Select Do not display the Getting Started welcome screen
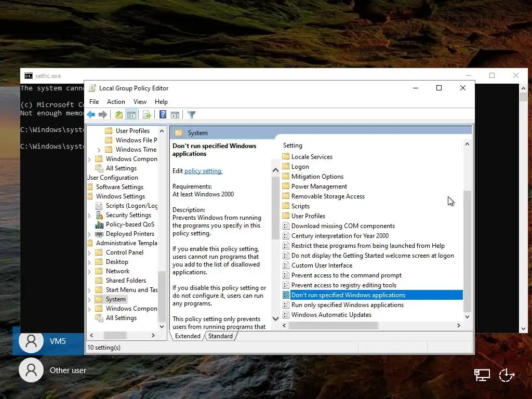This screenshot has height=399, width=532. [373, 256]
